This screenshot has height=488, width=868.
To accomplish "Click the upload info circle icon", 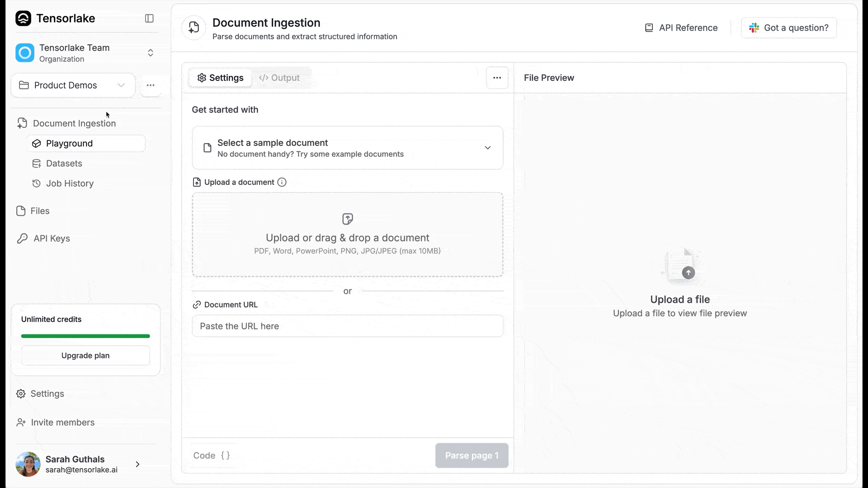I will [282, 182].
